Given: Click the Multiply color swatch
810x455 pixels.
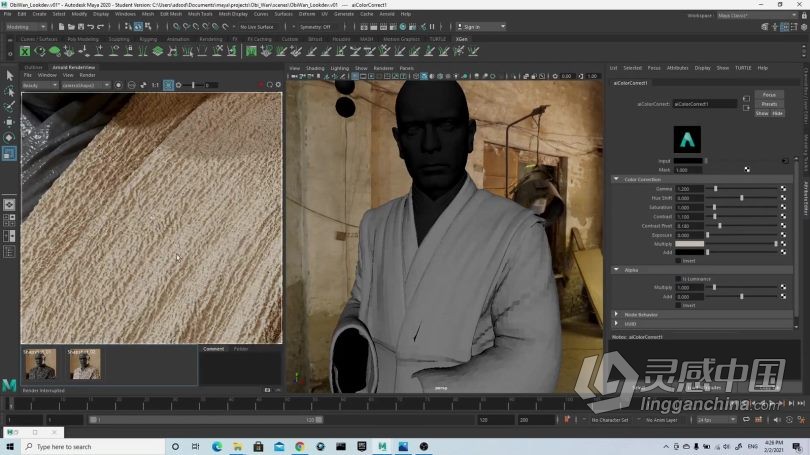Looking at the screenshot, I should (689, 244).
